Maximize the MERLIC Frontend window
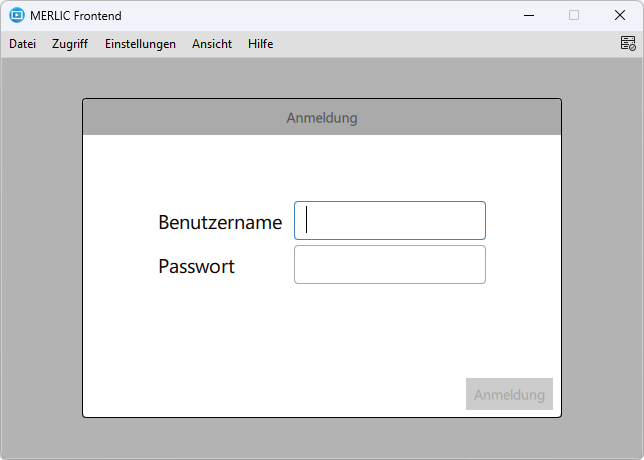 574,15
